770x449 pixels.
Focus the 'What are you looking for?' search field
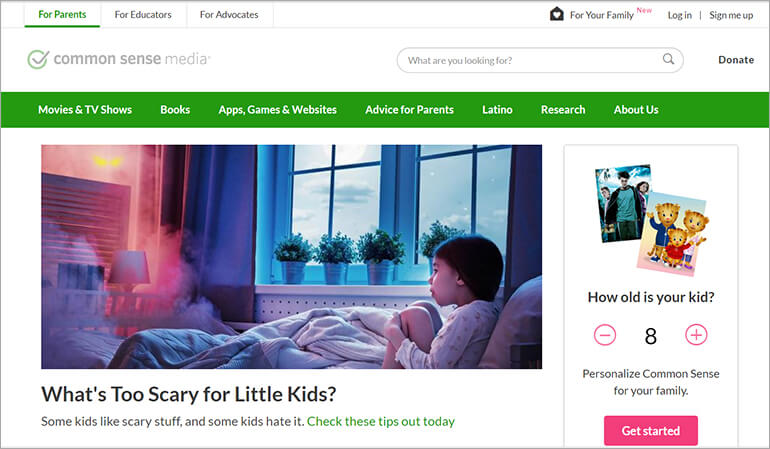(540, 60)
